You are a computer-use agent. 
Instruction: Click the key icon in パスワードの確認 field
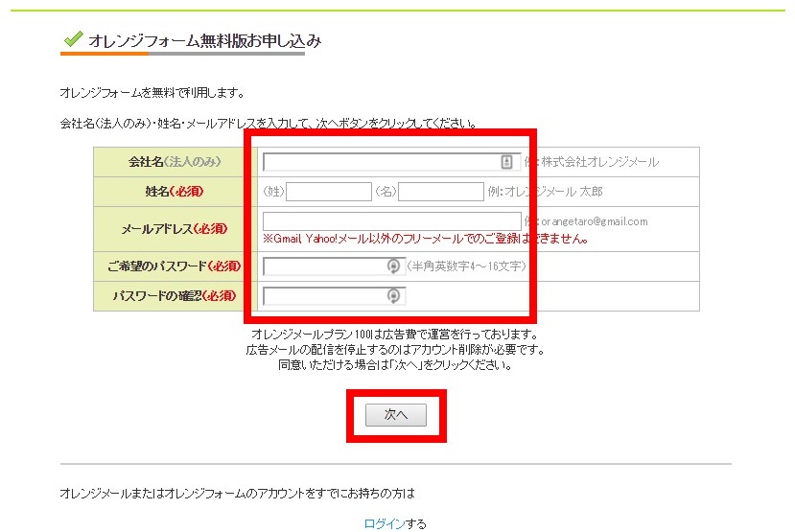coord(392,296)
